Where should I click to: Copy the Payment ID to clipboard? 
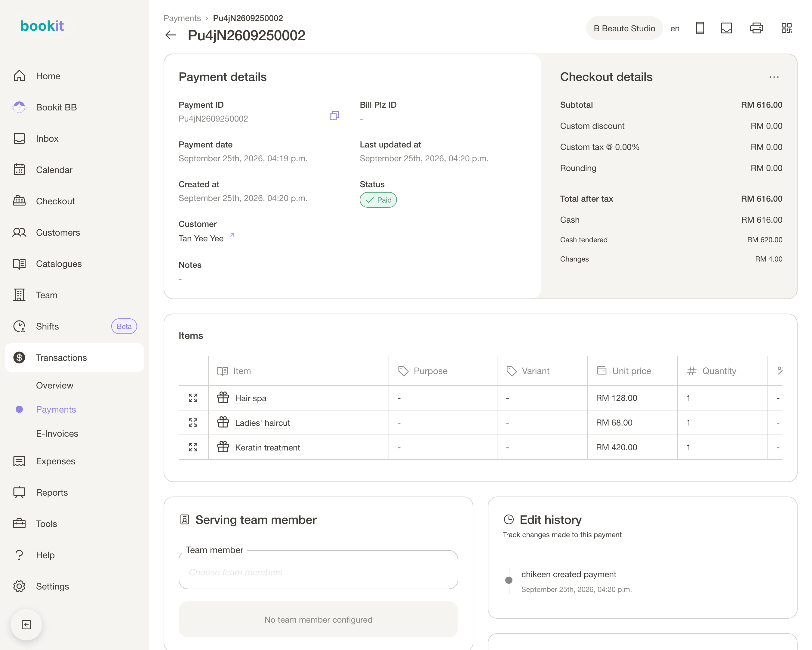334,116
